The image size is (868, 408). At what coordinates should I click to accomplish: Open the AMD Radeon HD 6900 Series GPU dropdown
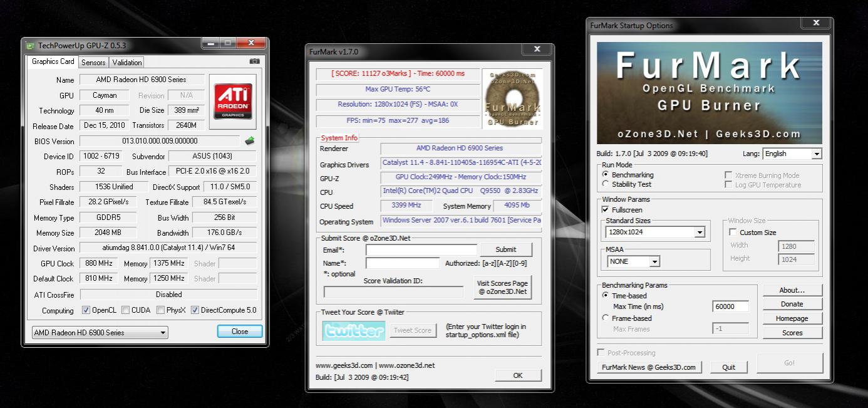100,333
